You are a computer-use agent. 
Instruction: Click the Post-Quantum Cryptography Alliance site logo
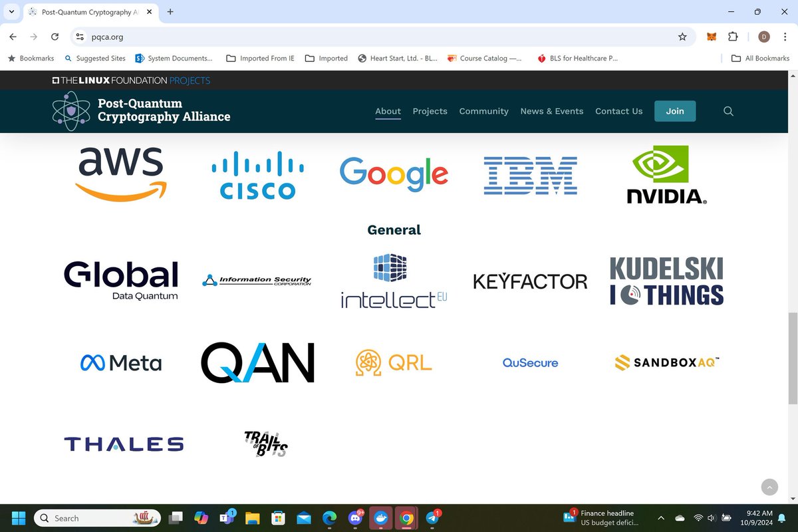pyautogui.click(x=141, y=111)
